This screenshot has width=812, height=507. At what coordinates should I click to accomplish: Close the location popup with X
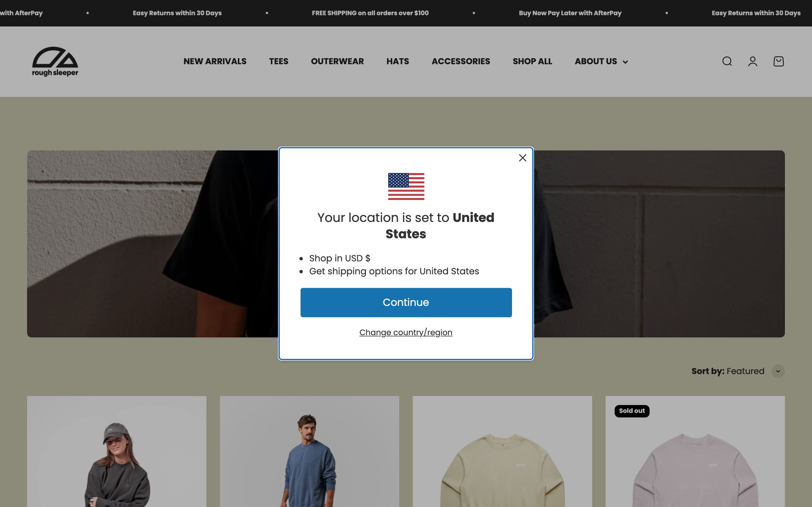[522, 158]
